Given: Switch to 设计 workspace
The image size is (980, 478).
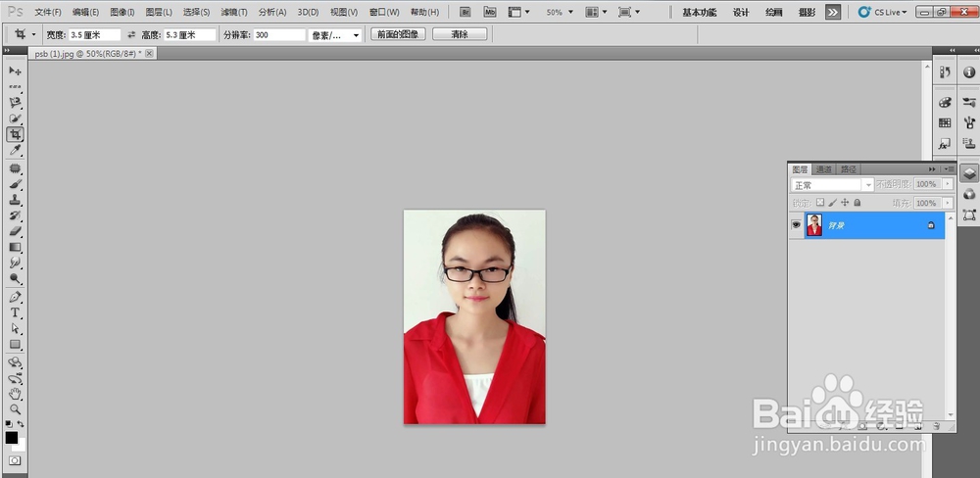Looking at the screenshot, I should (x=741, y=13).
